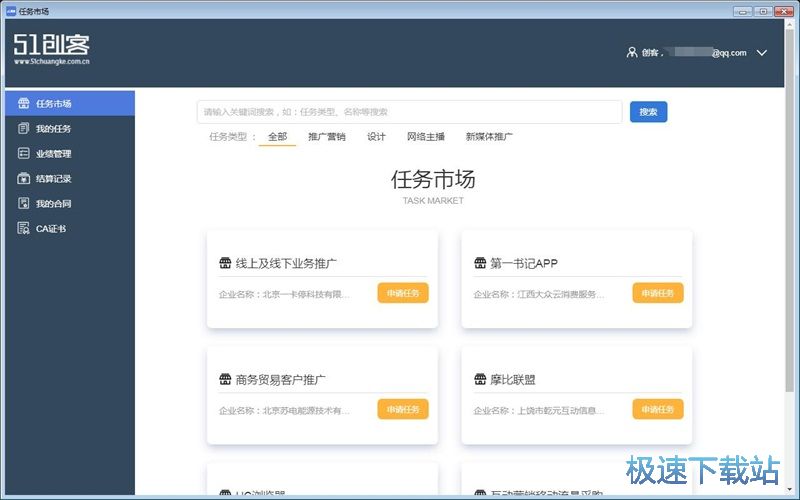Screen dimensions: 800x500
Task: Click the app icon in title bar
Action: pyautogui.click(x=11, y=11)
